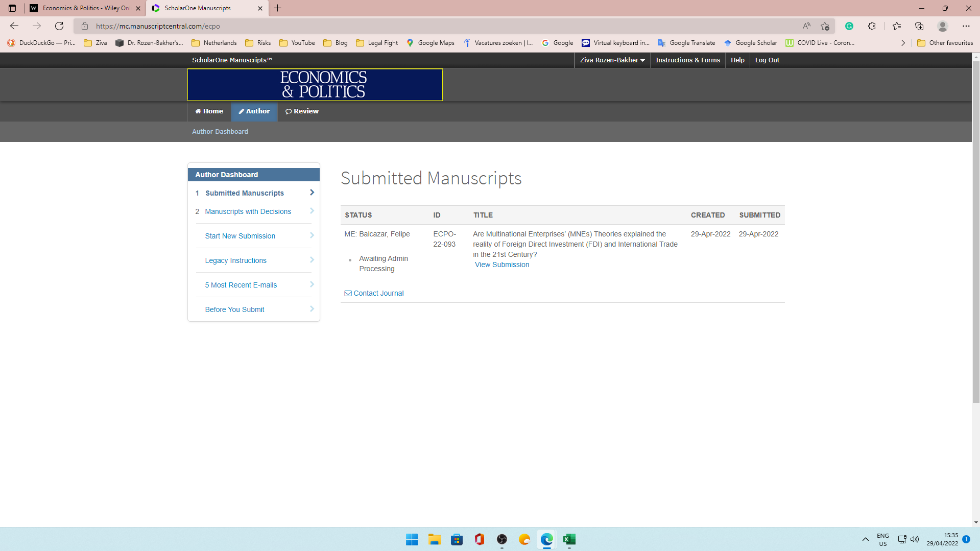Open the Economics & Politics journal banner
Screen dimensions: 980x551
click(315, 85)
